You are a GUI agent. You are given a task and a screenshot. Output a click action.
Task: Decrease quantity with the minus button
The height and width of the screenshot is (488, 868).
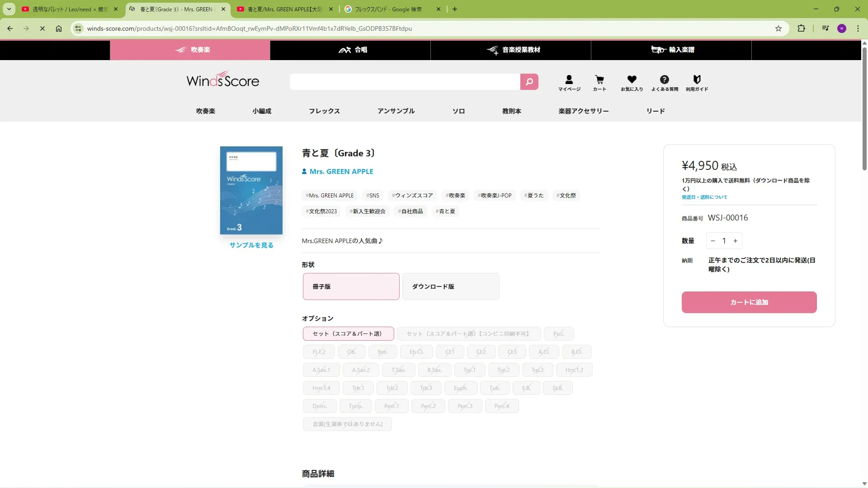click(713, 241)
